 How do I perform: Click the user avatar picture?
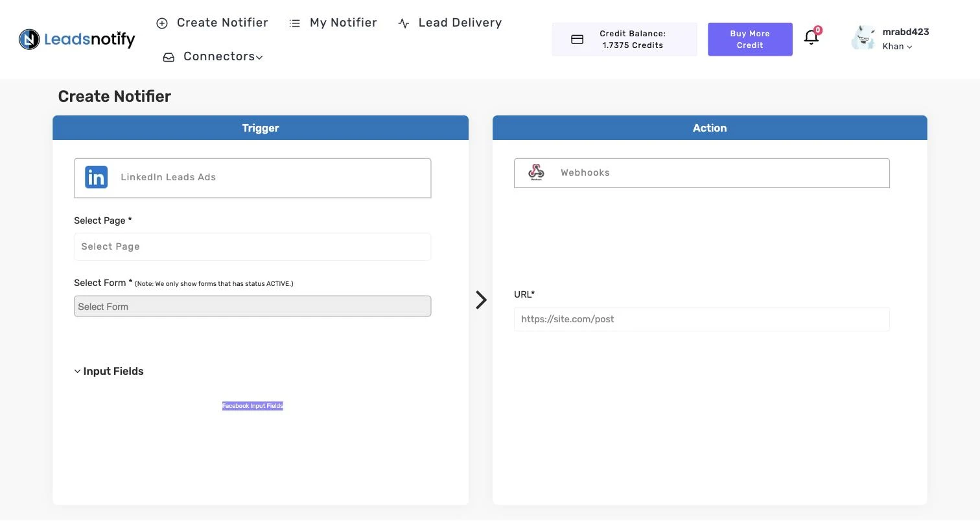(863, 38)
